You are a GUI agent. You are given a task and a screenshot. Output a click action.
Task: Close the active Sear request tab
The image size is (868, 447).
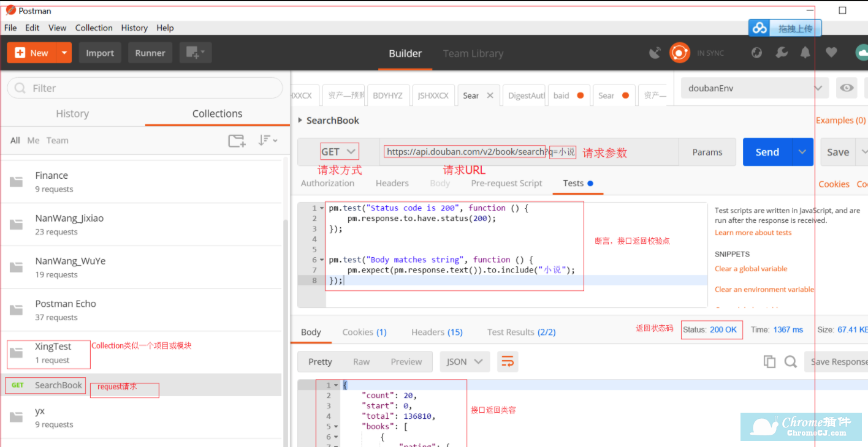pos(490,96)
